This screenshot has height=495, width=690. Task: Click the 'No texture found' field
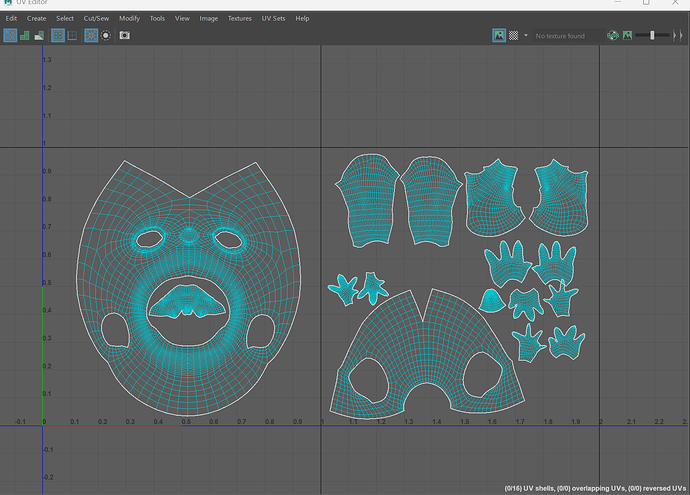click(x=567, y=36)
